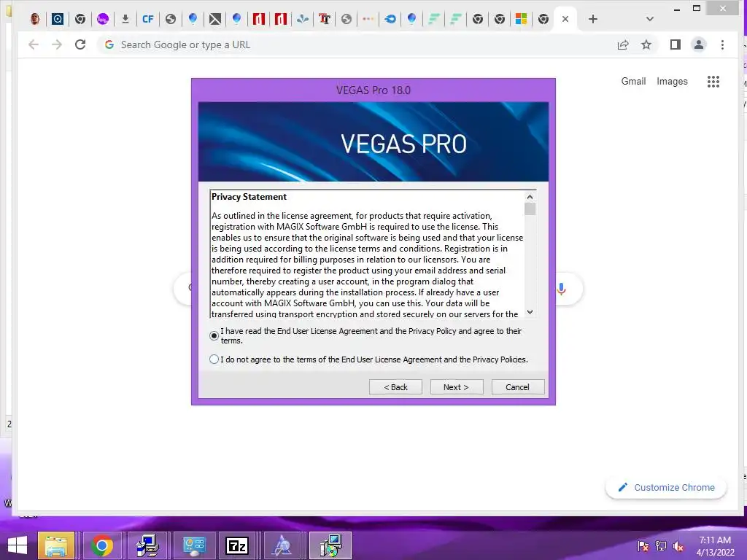Proceed with Next in VEGAS installer

[457, 387]
